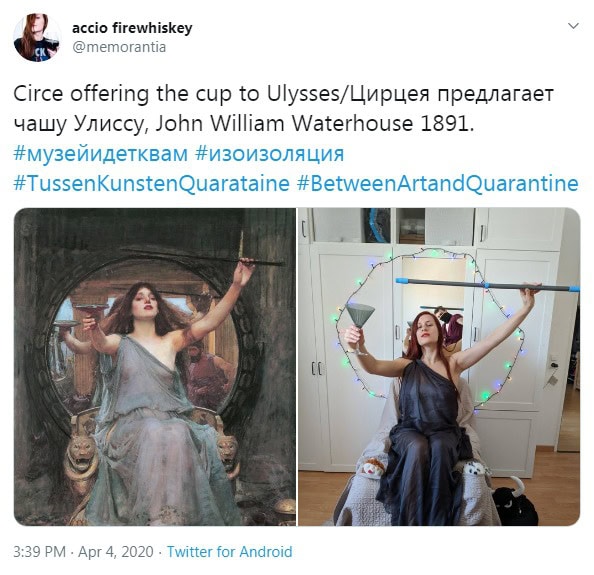This screenshot has height=575, width=594.
Task: Visit the @memorantia handle link
Action: coord(119,47)
